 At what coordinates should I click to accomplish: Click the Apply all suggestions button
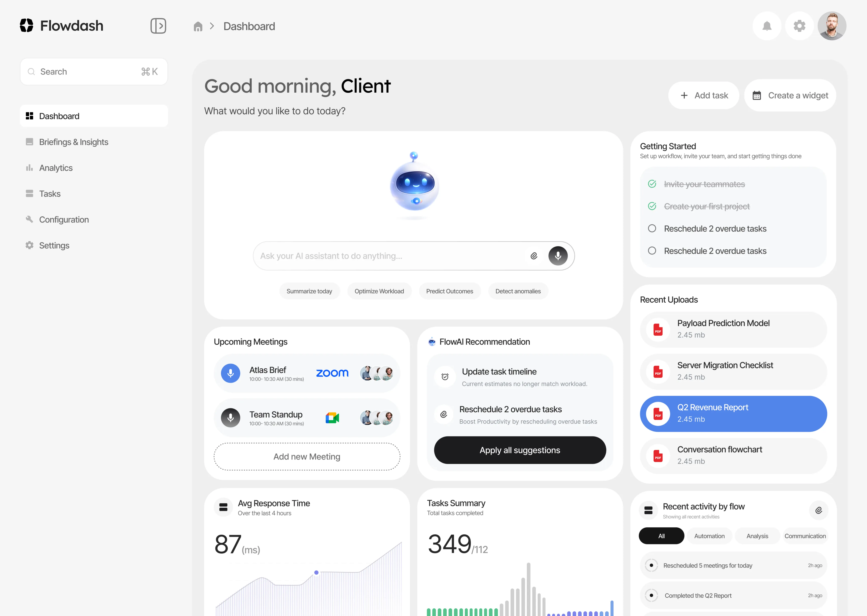point(520,450)
